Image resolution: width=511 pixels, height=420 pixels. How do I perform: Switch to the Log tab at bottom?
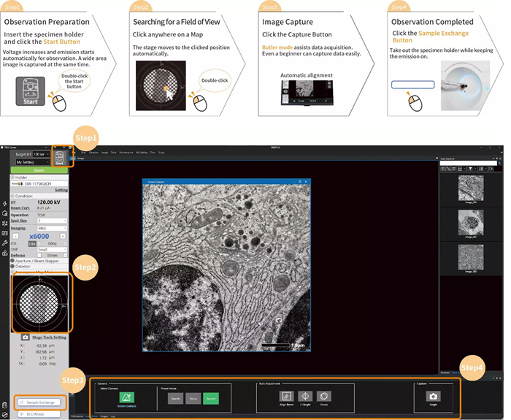tap(112, 416)
